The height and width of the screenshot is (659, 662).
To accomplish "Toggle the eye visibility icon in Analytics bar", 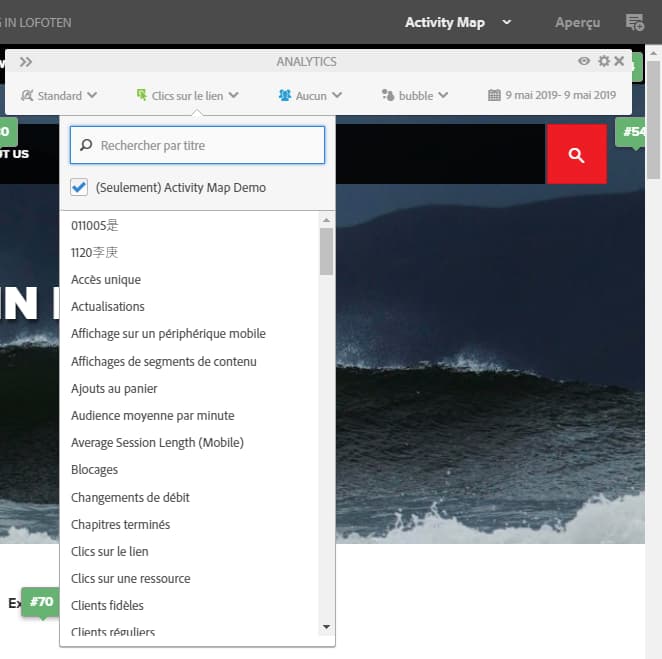I will [x=584, y=61].
